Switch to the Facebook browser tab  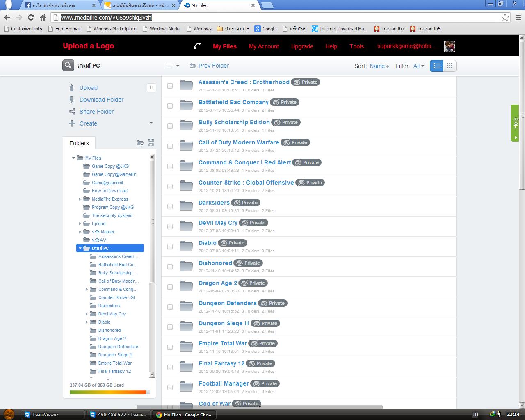59,5
